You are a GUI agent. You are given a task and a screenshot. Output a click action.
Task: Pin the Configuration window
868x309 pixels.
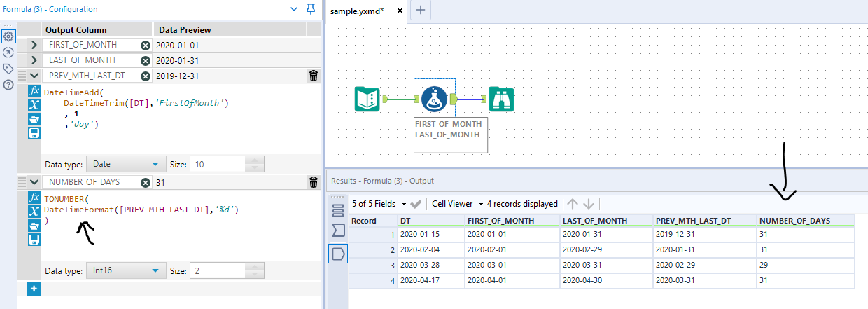(311, 9)
